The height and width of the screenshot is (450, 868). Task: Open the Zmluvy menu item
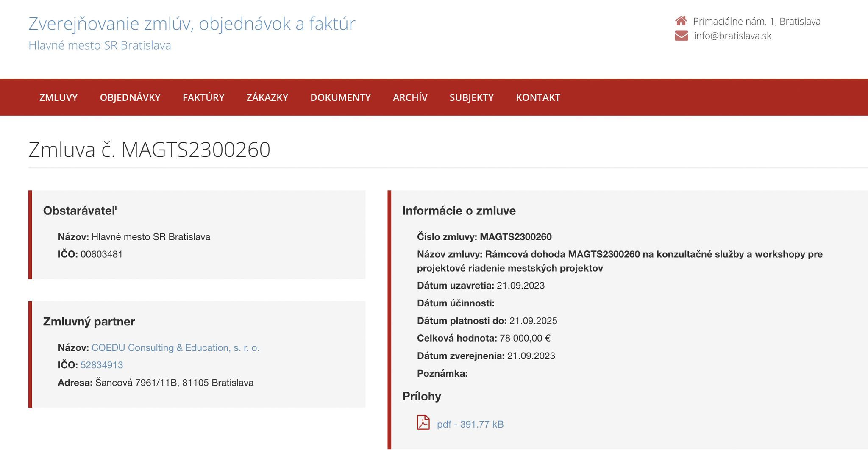(x=58, y=97)
